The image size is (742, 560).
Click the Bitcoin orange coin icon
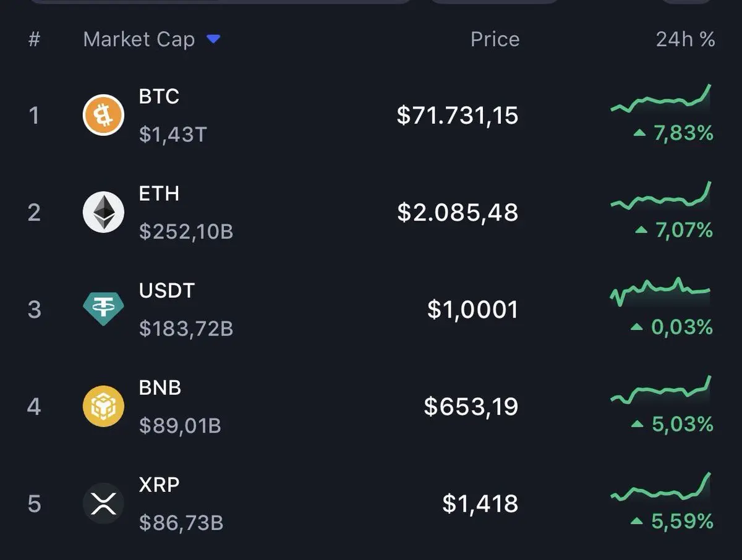[103, 115]
